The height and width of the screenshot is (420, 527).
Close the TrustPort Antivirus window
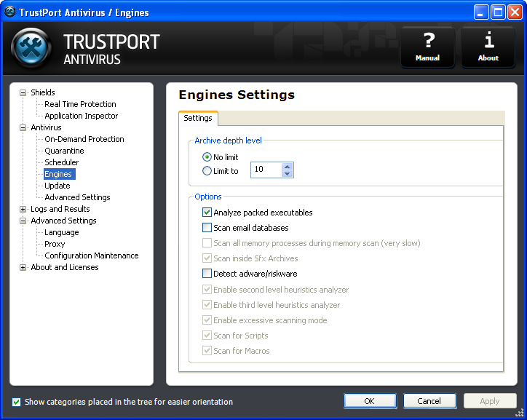(515, 12)
